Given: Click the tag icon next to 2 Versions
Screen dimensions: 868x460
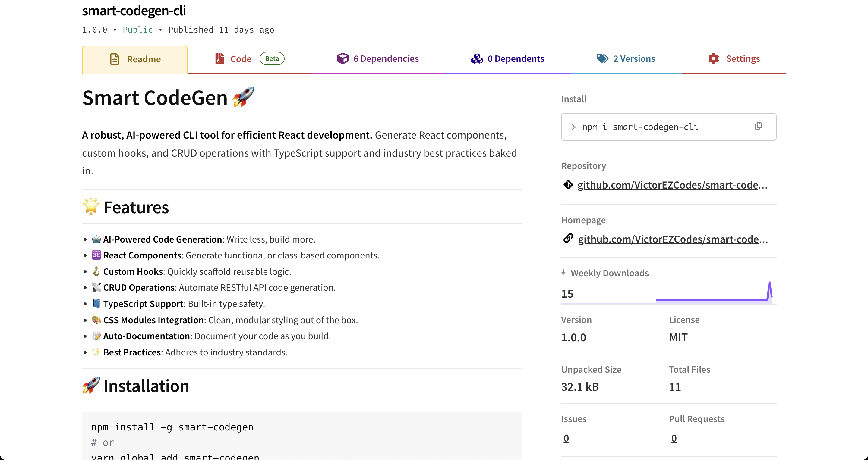Looking at the screenshot, I should tap(602, 58).
